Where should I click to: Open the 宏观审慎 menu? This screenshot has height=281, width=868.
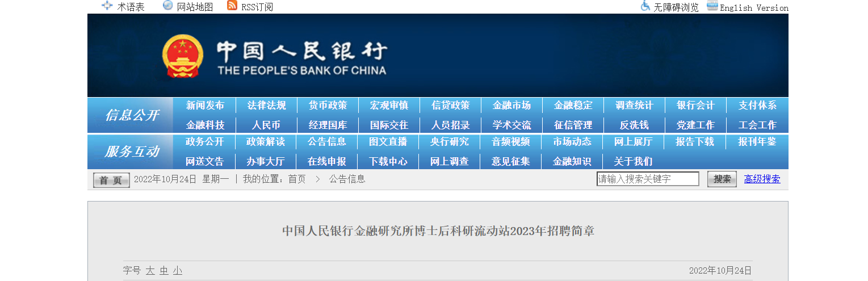pos(389,106)
